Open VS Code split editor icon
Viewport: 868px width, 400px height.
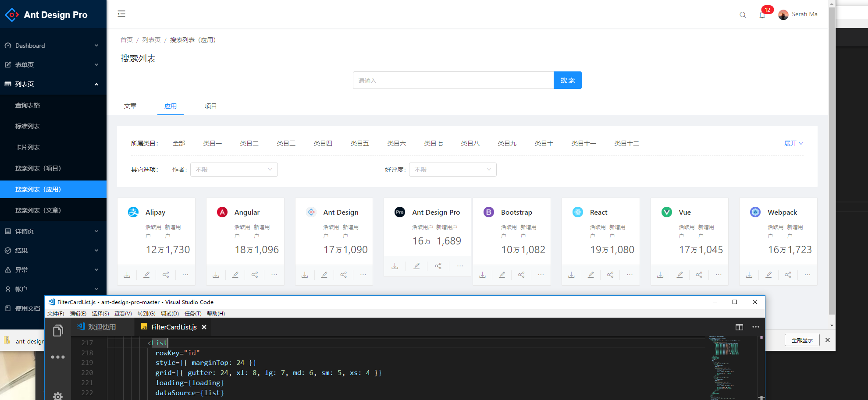[x=739, y=327]
